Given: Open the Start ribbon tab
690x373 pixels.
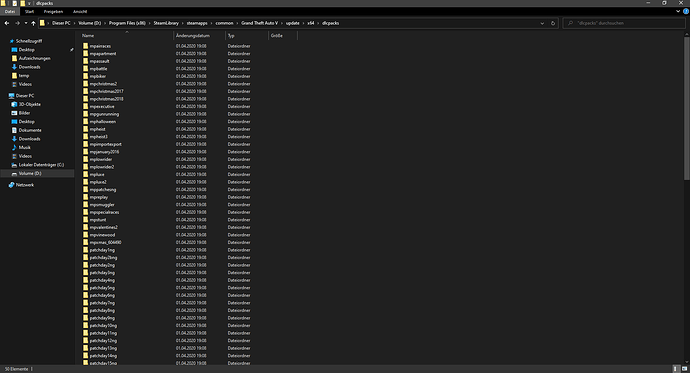Looking at the screenshot, I should click(29, 11).
